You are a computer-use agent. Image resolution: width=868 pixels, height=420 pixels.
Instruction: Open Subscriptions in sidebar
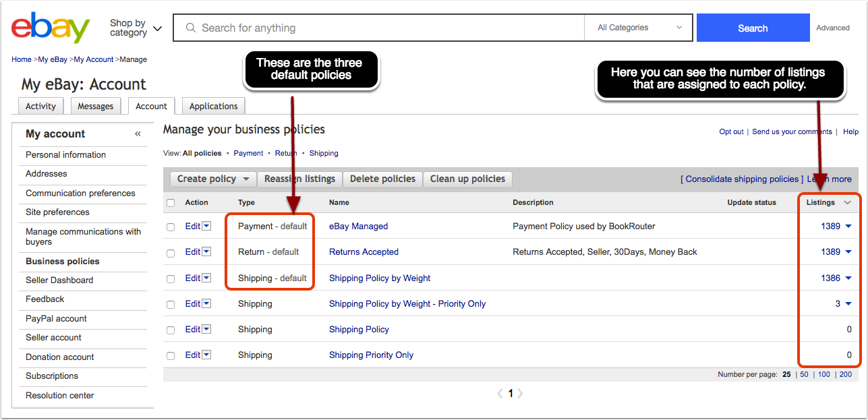point(52,376)
